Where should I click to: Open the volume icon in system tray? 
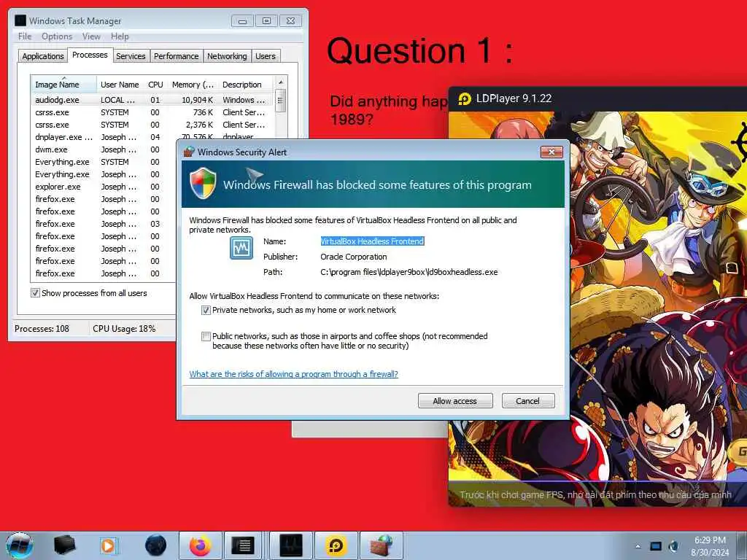tap(673, 546)
